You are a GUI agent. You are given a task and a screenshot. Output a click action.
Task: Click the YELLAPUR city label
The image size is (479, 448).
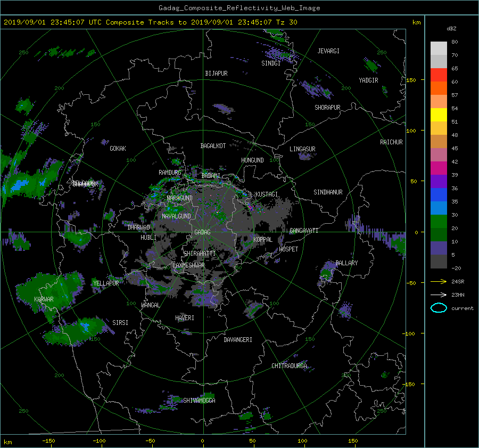[106, 283]
